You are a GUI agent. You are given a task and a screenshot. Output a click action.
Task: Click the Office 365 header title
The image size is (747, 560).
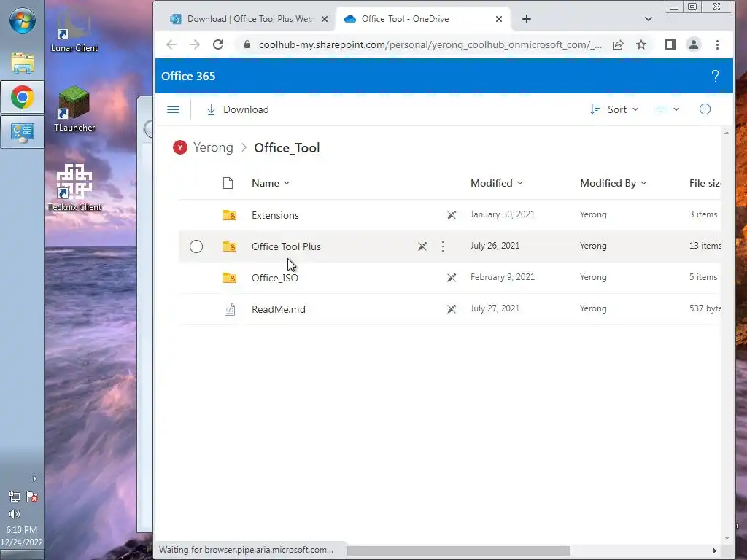(x=188, y=76)
